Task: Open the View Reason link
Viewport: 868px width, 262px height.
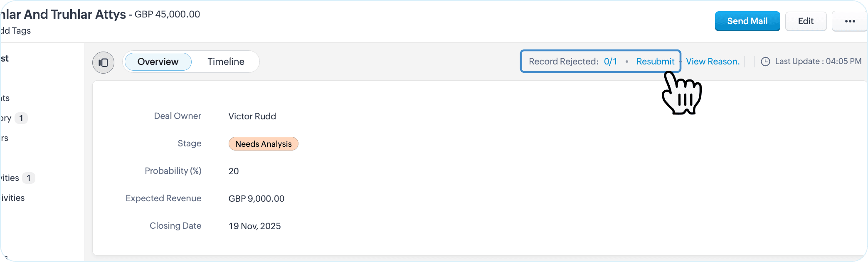Action: (713, 62)
